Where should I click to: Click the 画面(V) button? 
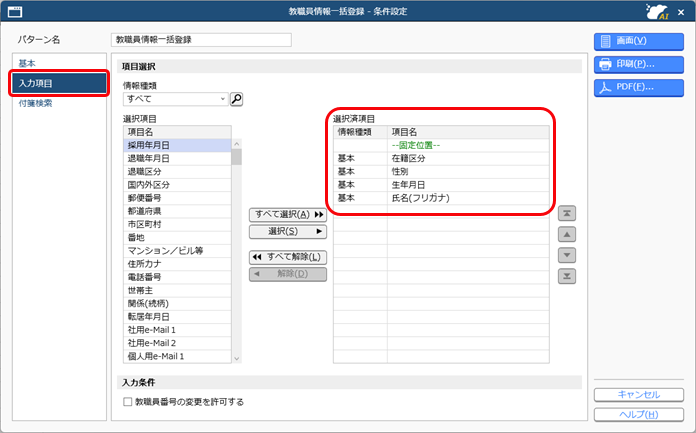click(x=639, y=41)
